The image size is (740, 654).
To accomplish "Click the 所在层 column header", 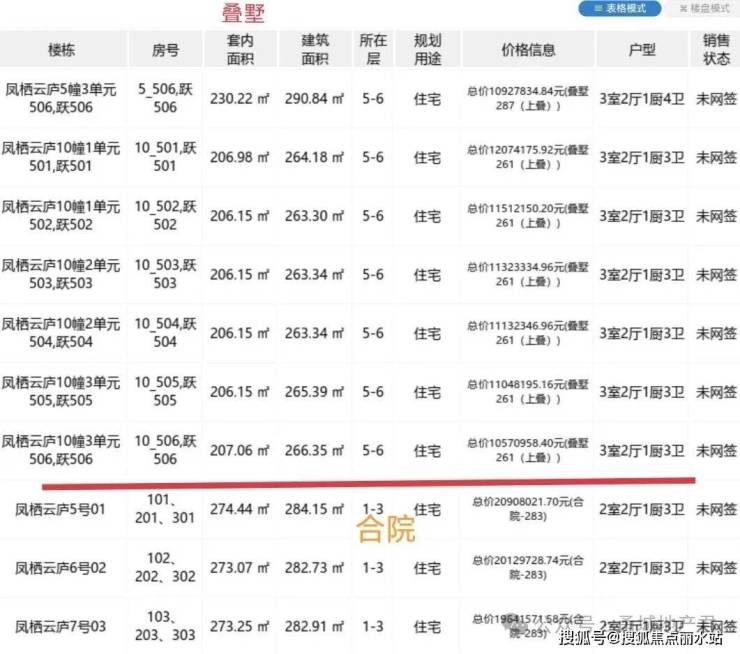I will [373, 50].
